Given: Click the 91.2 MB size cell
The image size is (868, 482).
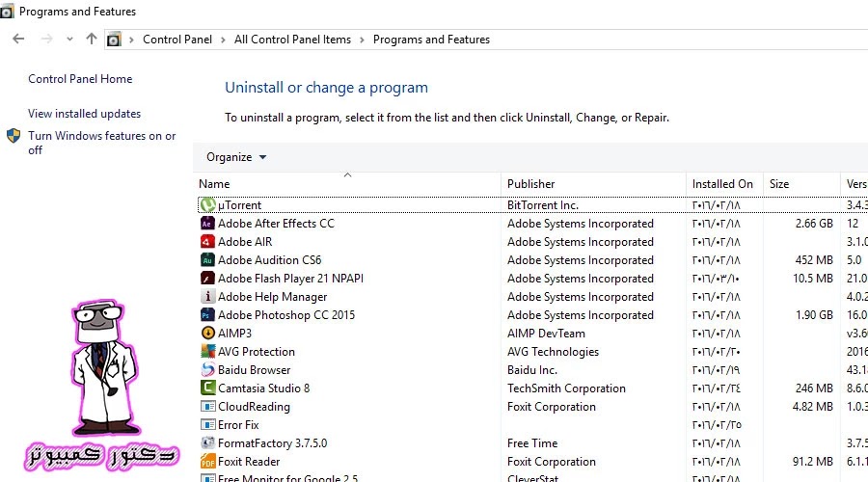Looking at the screenshot, I should (x=813, y=462).
